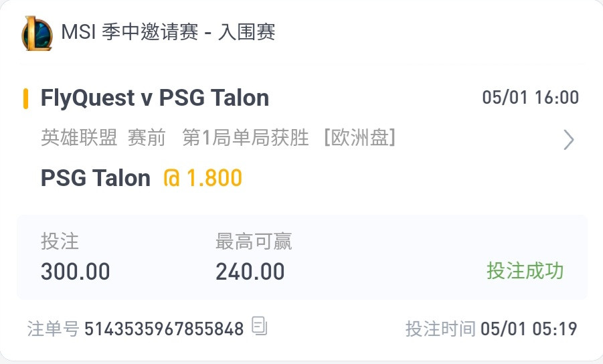Click the 最高可赢 heading label
This screenshot has height=364, width=603.
[x=254, y=242]
